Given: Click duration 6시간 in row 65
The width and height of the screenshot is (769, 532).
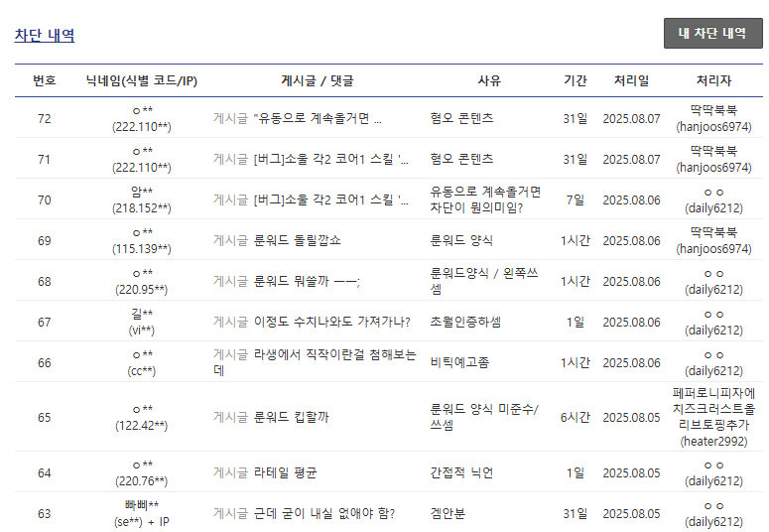Looking at the screenshot, I should 576,418.
